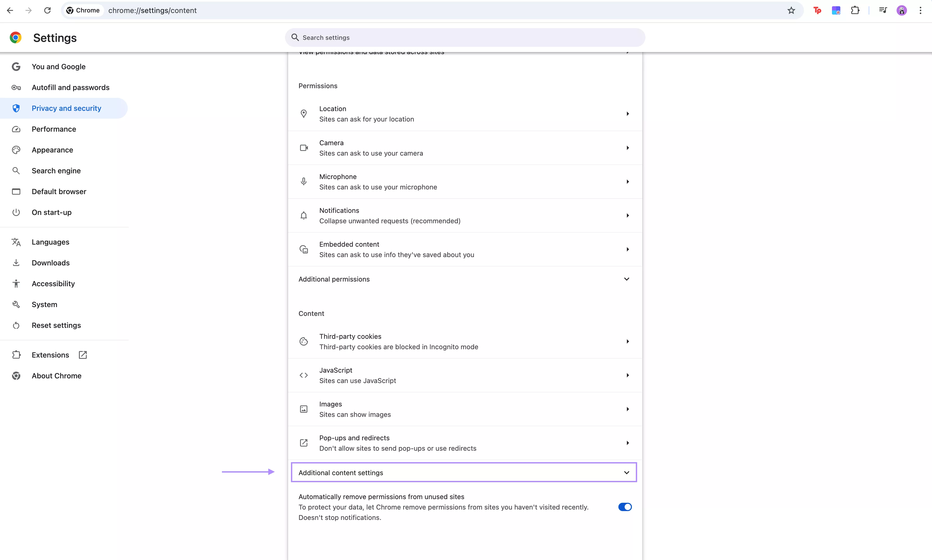This screenshot has width=932, height=560.
Task: Open Privacy and security settings
Action: click(66, 108)
